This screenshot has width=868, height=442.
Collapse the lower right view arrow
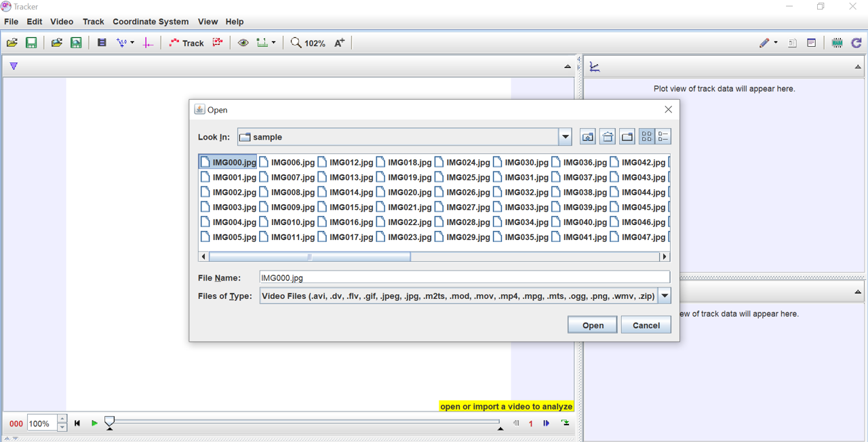(858, 292)
